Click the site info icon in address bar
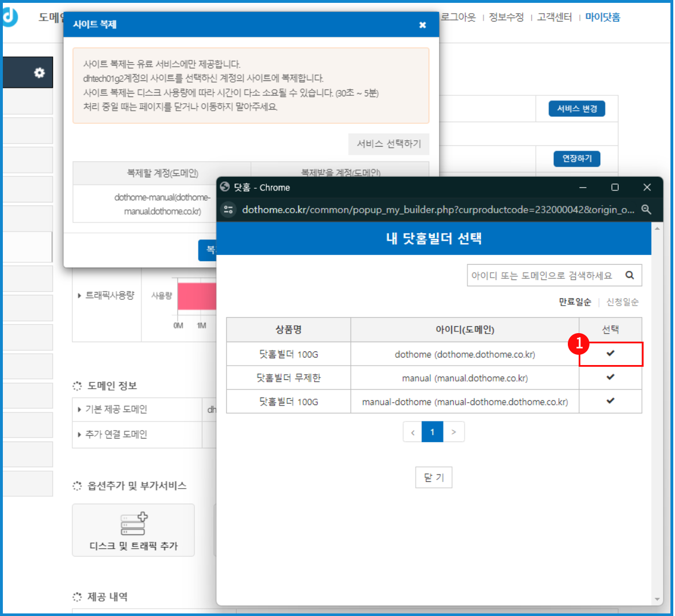The height and width of the screenshot is (616, 675). pos(229,209)
